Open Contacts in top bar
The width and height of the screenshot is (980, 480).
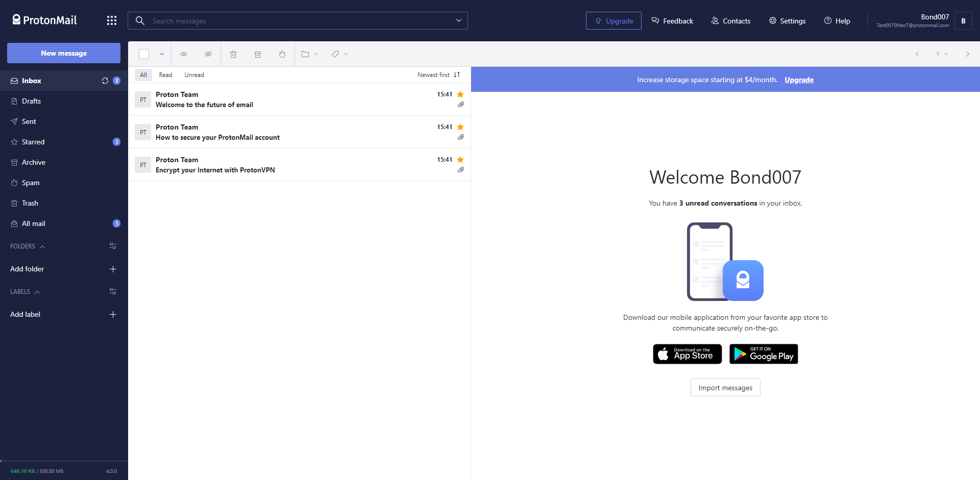pyautogui.click(x=731, y=21)
